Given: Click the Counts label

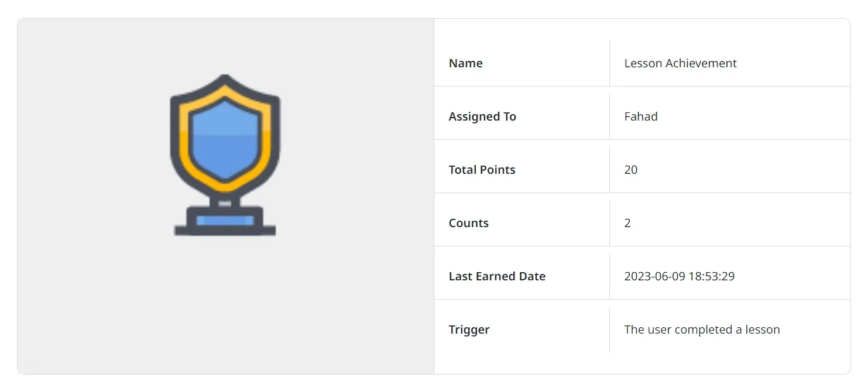Looking at the screenshot, I should coord(468,222).
